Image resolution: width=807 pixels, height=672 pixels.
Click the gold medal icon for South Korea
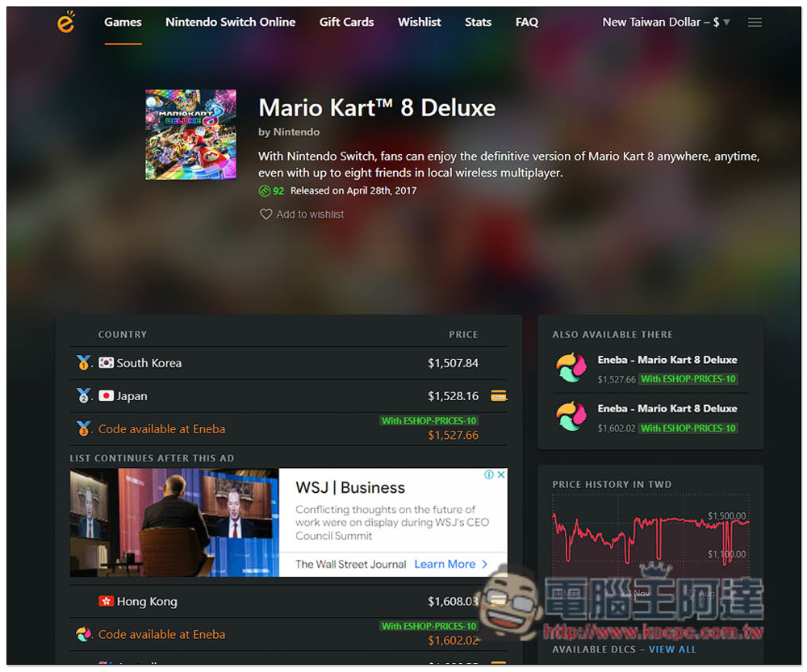(83, 362)
